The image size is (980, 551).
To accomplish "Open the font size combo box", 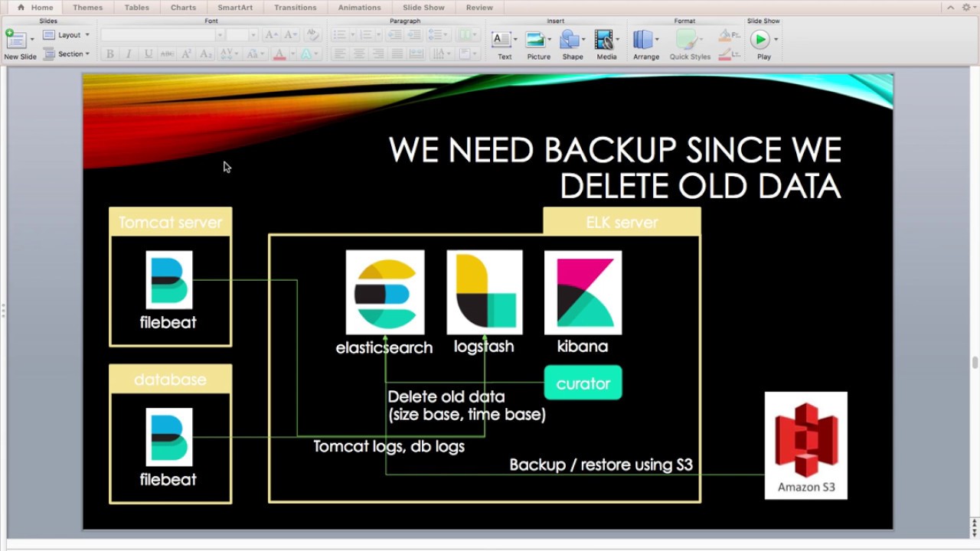I will tap(243, 34).
